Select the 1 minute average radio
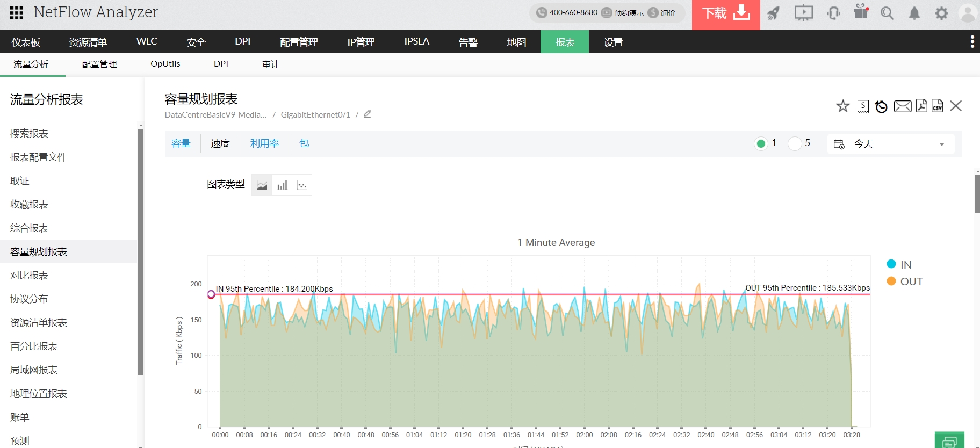Viewport: 980px width, 448px height. click(761, 143)
